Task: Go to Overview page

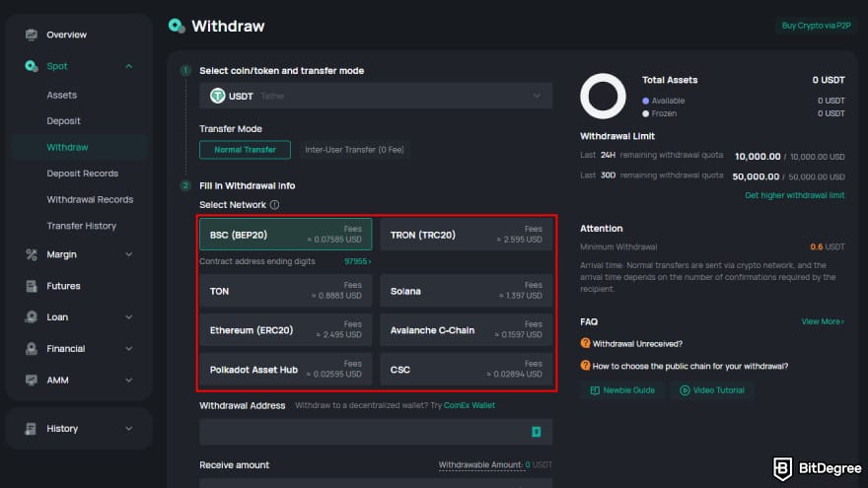Action: tap(66, 35)
